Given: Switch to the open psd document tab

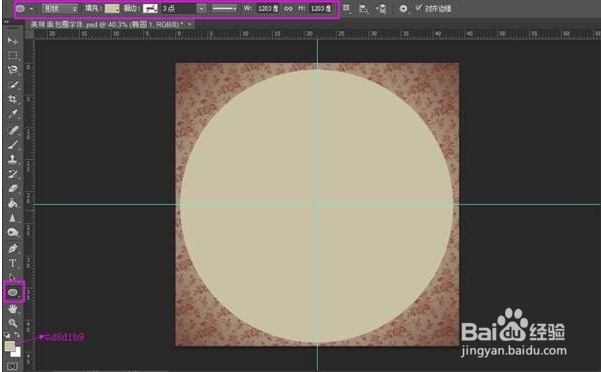Looking at the screenshot, I should (x=107, y=25).
